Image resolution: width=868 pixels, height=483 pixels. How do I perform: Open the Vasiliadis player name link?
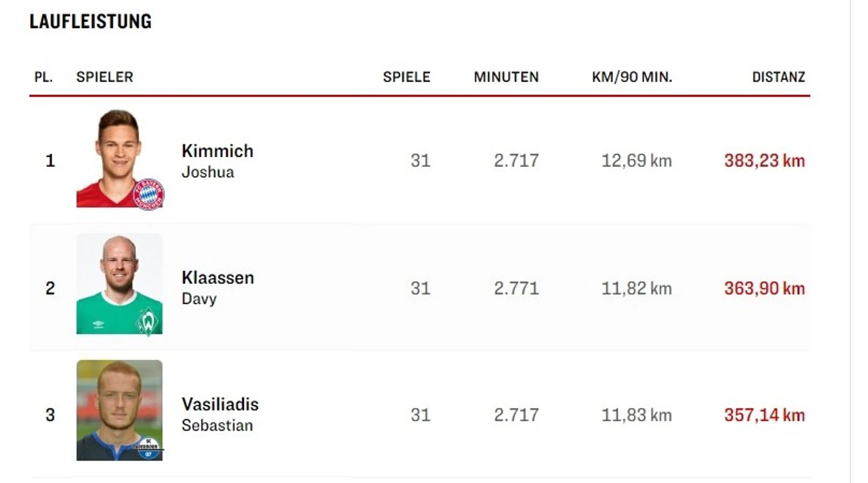coord(220,405)
